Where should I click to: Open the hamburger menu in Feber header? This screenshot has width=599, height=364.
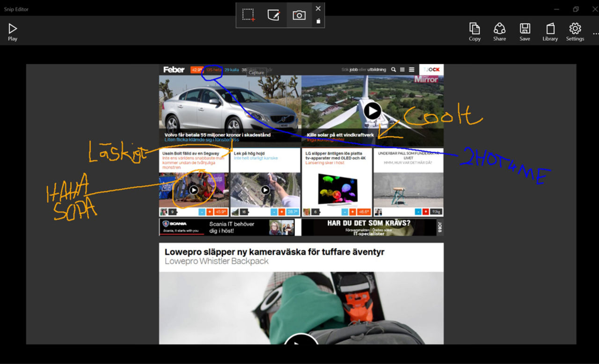pyautogui.click(x=411, y=70)
